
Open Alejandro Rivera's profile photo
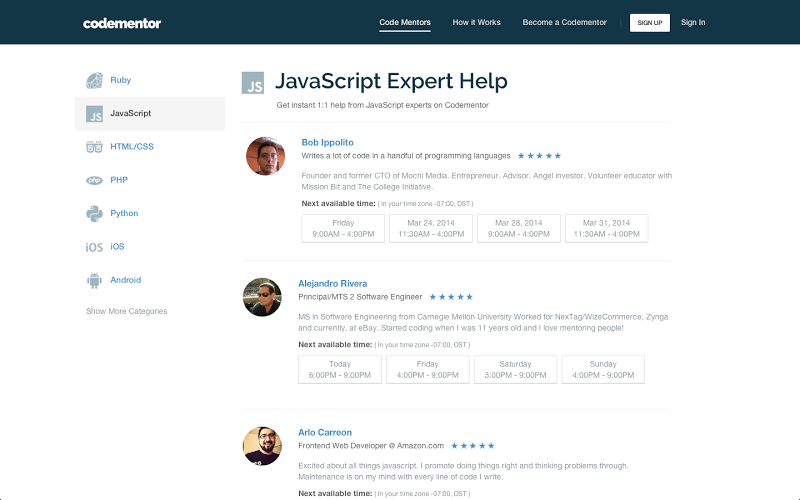click(x=262, y=297)
